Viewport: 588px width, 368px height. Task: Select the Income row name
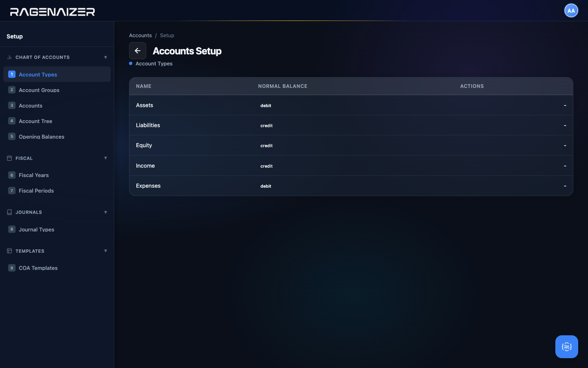click(145, 166)
